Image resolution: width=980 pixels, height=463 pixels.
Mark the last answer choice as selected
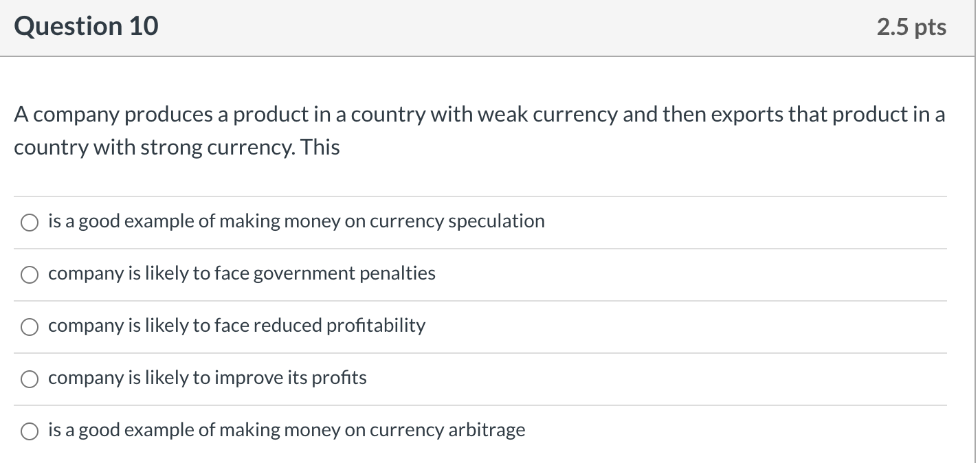29,431
